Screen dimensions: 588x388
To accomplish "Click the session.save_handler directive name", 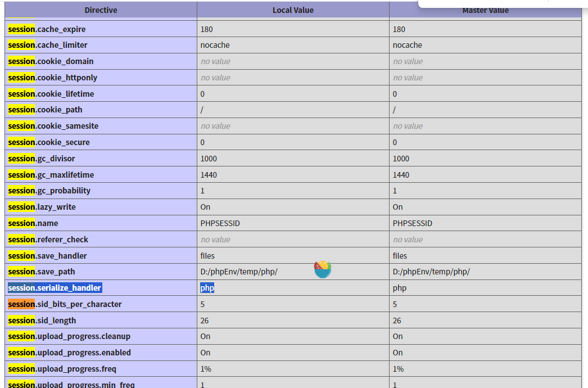I will (47, 256).
